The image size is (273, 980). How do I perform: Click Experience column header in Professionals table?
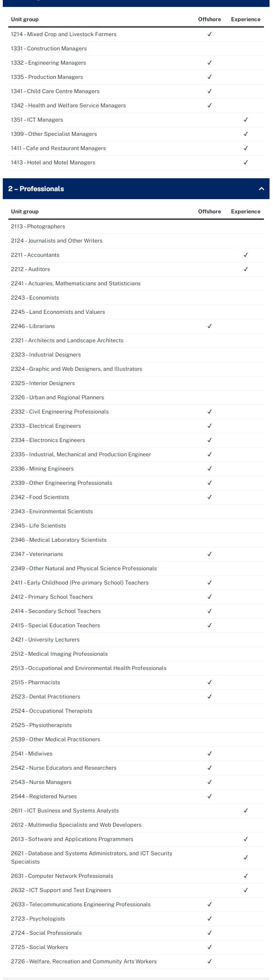point(246,212)
